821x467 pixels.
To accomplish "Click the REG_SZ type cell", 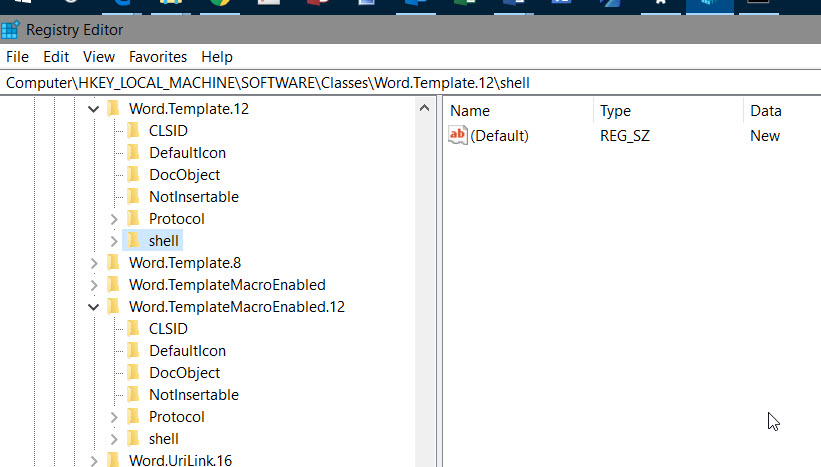I will pos(625,136).
